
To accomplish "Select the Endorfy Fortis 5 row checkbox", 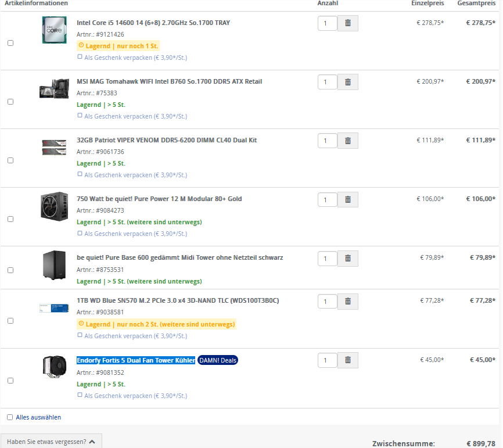I will click(10, 381).
